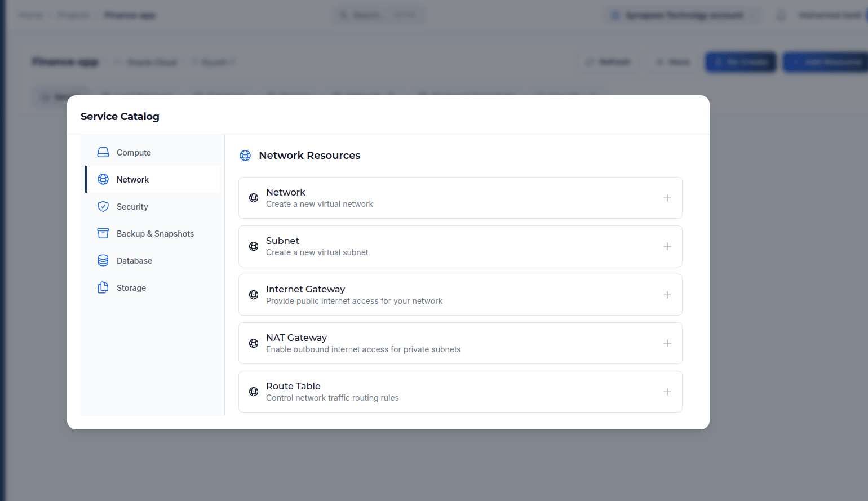Viewport: 868px width, 501px height.
Task: Add a Subnet using its plus icon
Action: pyautogui.click(x=667, y=246)
